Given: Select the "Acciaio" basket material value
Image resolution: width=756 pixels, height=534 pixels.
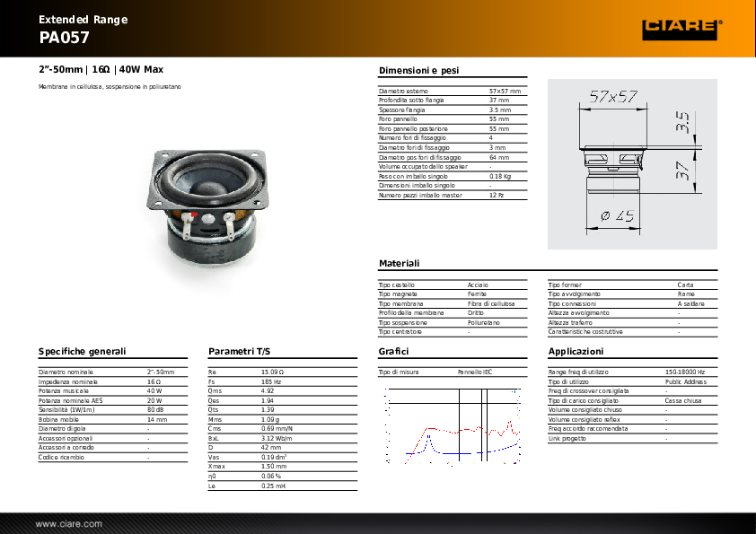Looking at the screenshot, I should (x=478, y=285).
